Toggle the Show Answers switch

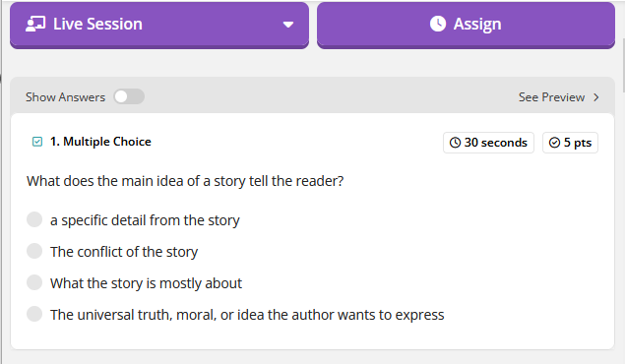coord(129,96)
